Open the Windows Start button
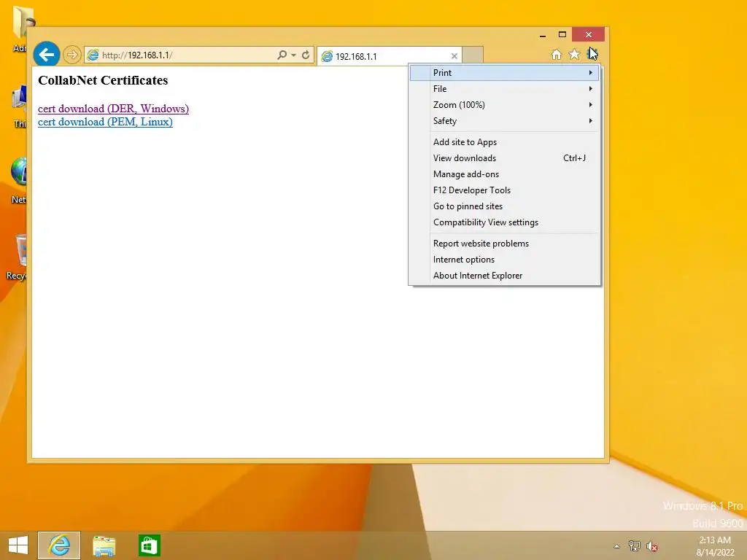The height and width of the screenshot is (560, 747). coord(18,545)
